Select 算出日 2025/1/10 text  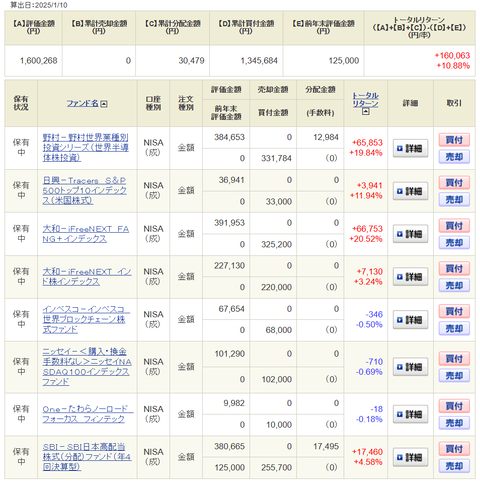pyautogui.click(x=39, y=5)
